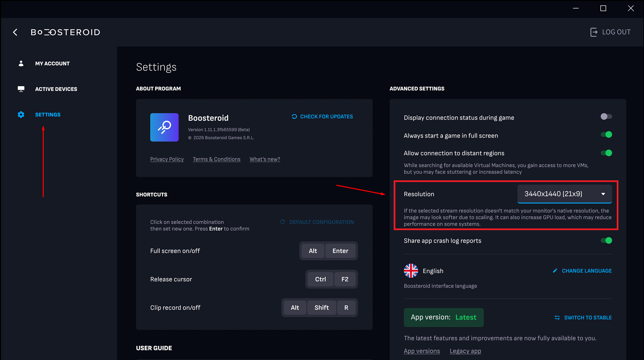Click Shift key of clip record shortcut
644x360 pixels.
pyautogui.click(x=322, y=308)
